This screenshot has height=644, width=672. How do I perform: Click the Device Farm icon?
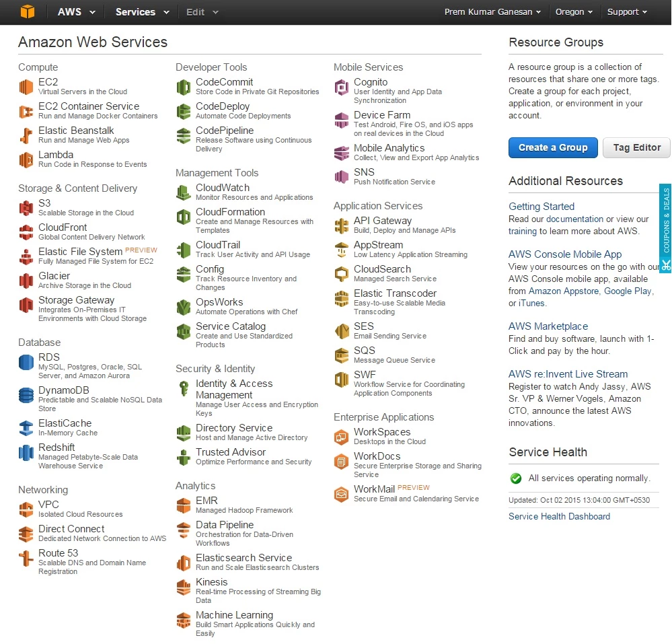(342, 120)
